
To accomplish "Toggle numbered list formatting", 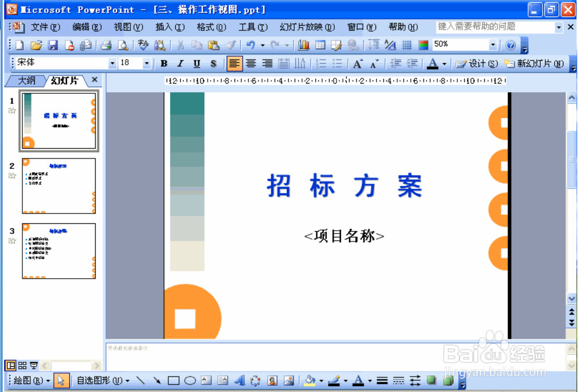I will pyautogui.click(x=321, y=64).
